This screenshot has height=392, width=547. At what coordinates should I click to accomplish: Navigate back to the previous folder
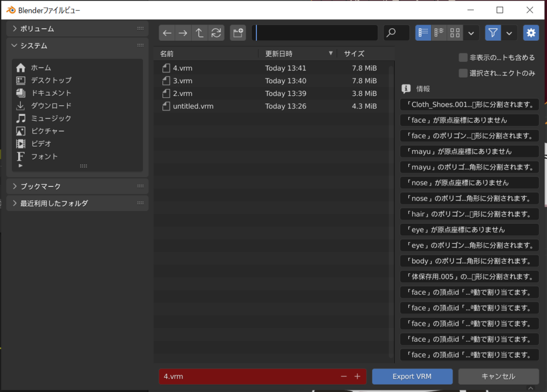pyautogui.click(x=166, y=33)
